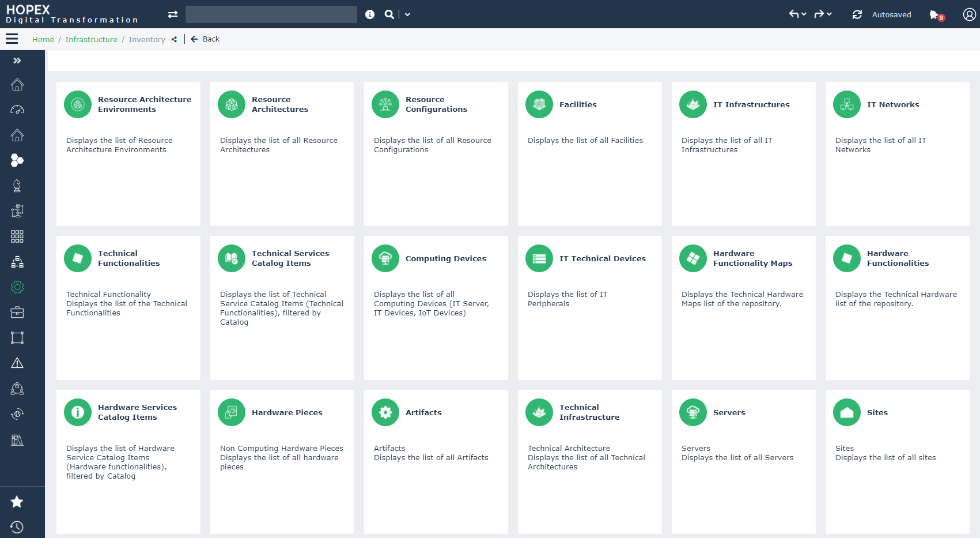Click the Autosaved refresh icon

pos(857,14)
